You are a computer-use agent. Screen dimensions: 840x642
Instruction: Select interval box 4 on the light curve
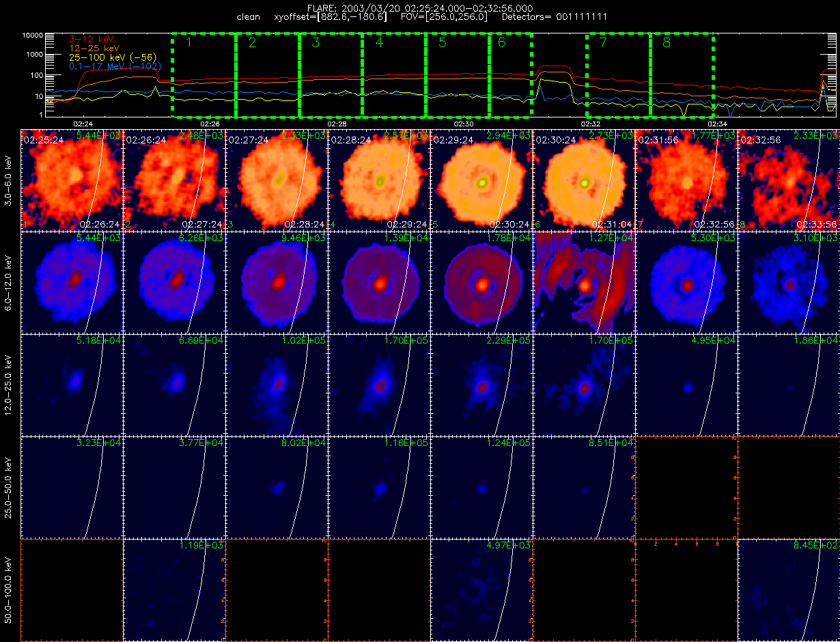pos(394,74)
